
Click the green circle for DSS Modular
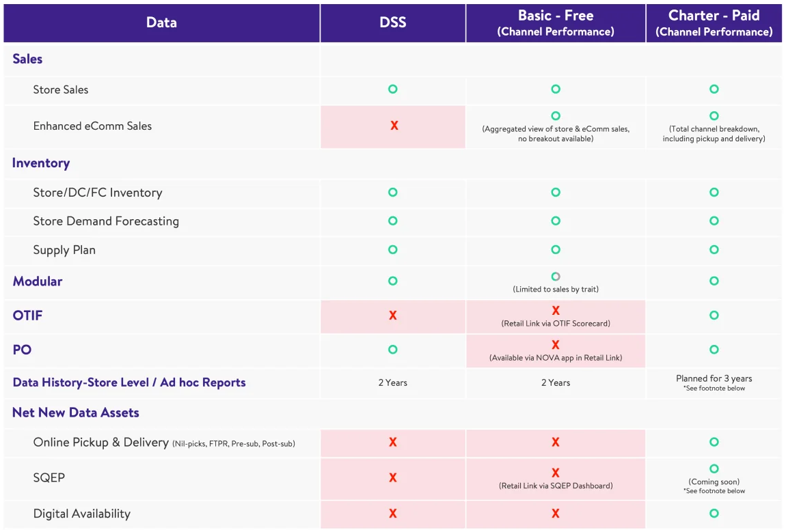point(392,281)
